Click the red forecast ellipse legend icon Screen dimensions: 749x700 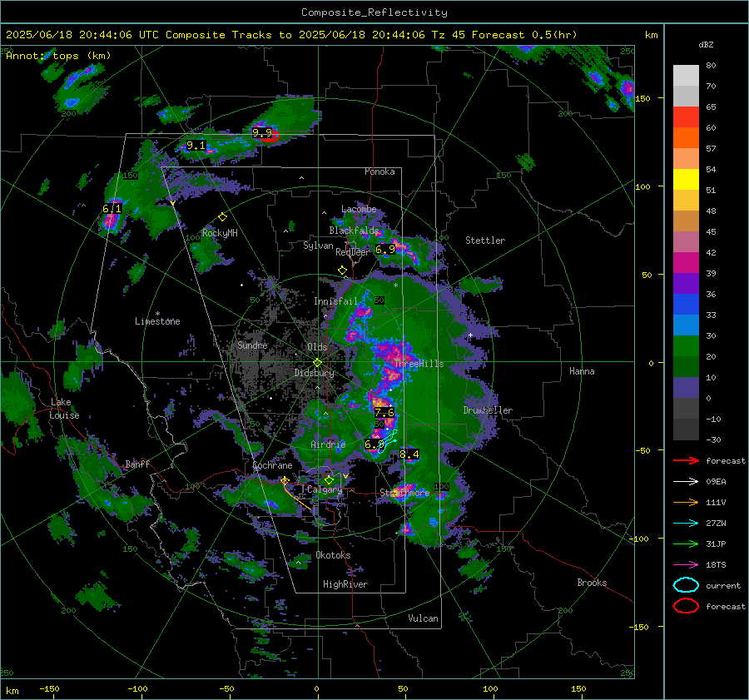(x=686, y=606)
